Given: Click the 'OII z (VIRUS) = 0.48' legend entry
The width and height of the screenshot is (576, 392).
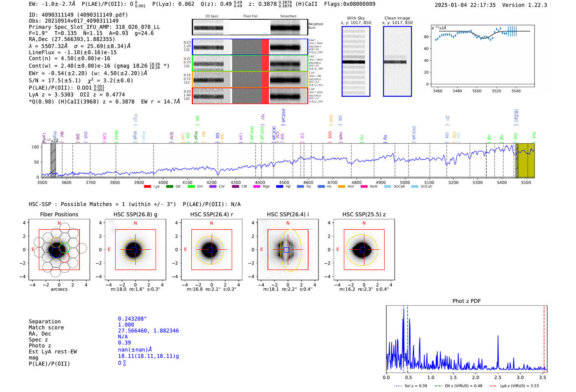Looking at the screenshot, I should (x=458, y=386).
